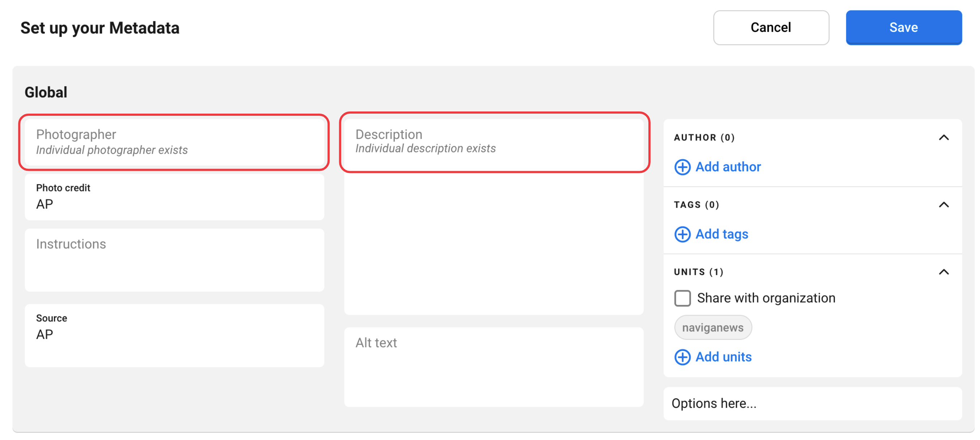Collapse the Tags section chevron
The width and height of the screenshot is (980, 440).
[943, 205]
